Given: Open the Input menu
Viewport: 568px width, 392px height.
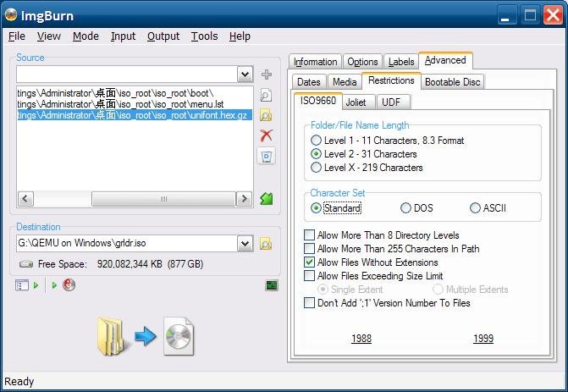Looking at the screenshot, I should click(x=123, y=36).
